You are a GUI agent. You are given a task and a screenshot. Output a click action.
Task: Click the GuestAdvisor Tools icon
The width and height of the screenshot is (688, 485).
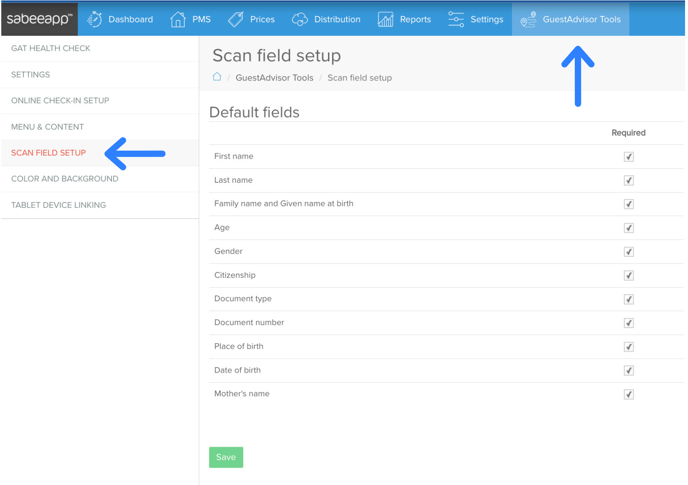[528, 19]
